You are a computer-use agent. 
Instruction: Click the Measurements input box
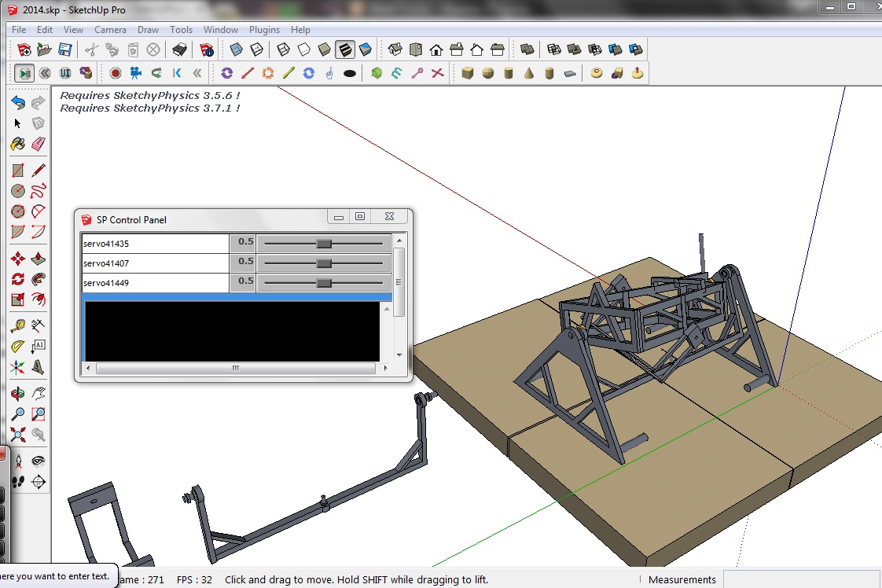[802, 579]
